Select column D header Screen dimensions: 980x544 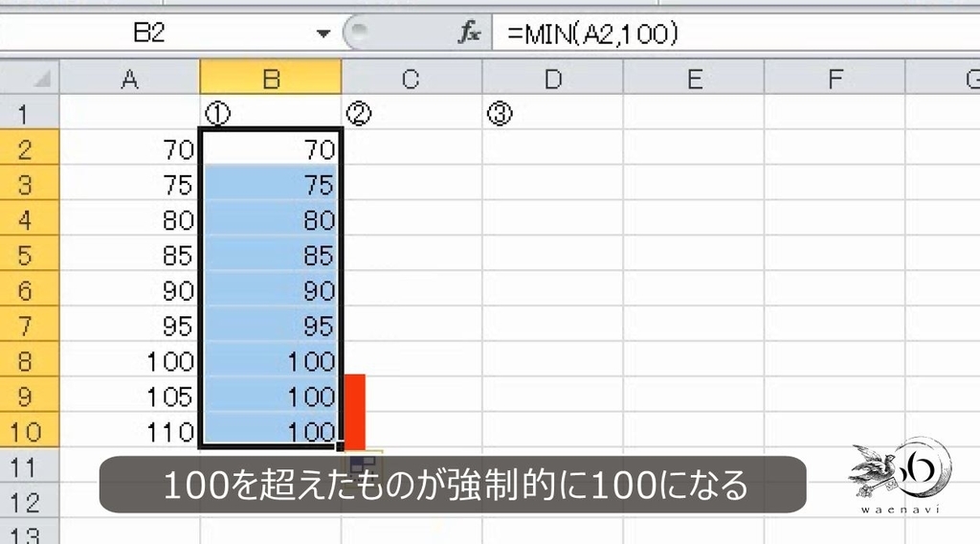click(x=553, y=78)
